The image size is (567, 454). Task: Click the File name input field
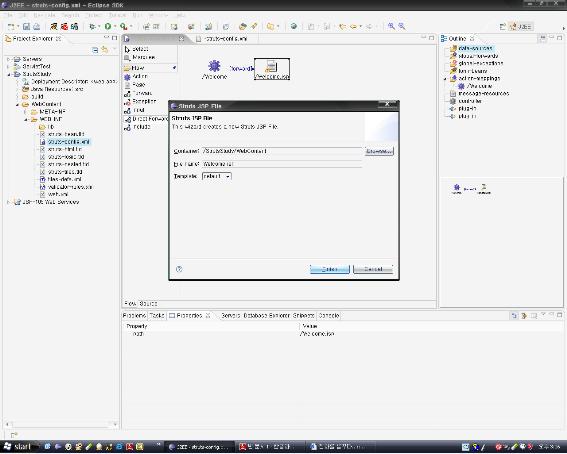282,164
